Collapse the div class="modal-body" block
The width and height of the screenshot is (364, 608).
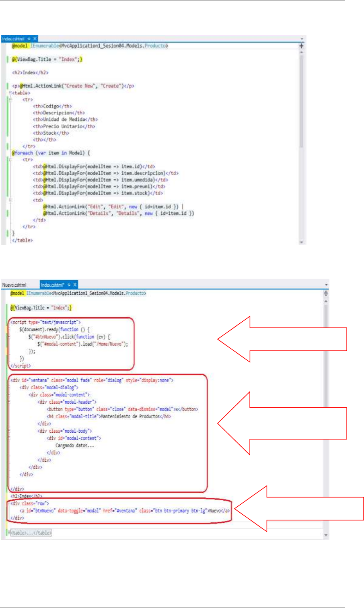(9, 431)
